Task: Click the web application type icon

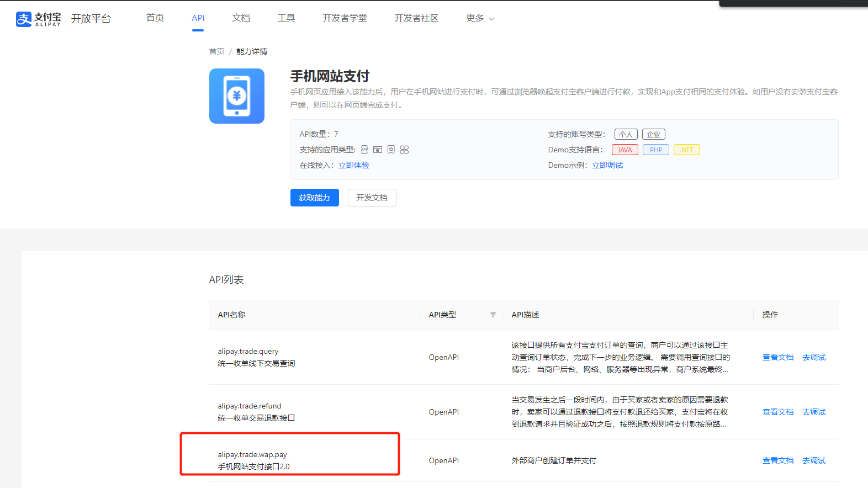Action: 378,150
